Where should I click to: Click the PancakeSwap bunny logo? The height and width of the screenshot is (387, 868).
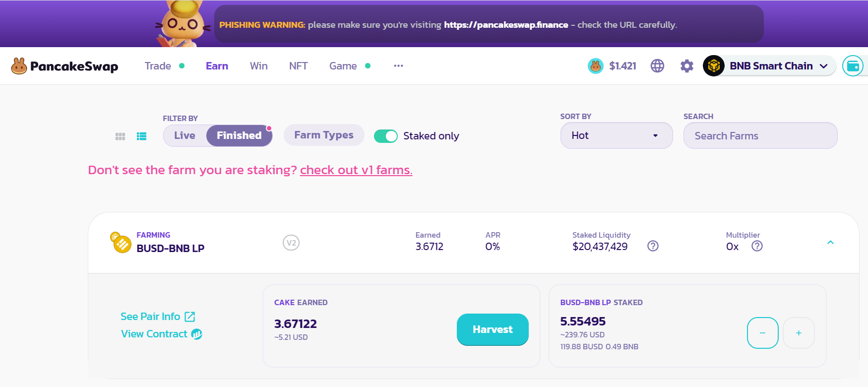(x=19, y=66)
